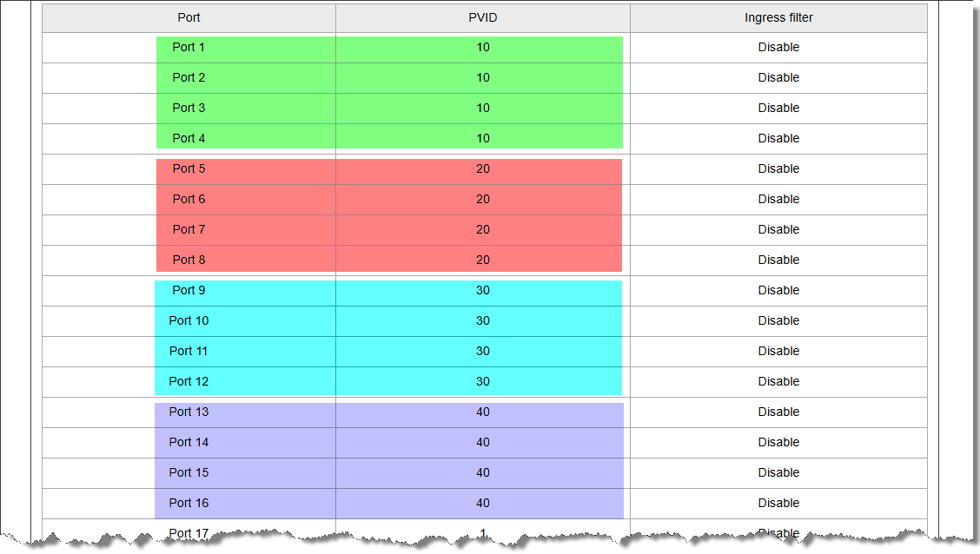Screen dimensions: 980x554
Task: Select the Port 7 cell
Action: point(189,230)
